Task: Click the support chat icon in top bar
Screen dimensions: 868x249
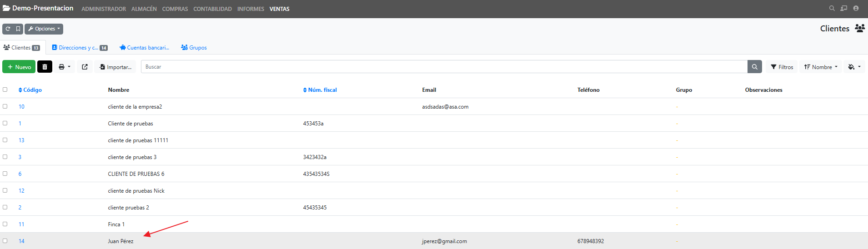Action: [844, 9]
